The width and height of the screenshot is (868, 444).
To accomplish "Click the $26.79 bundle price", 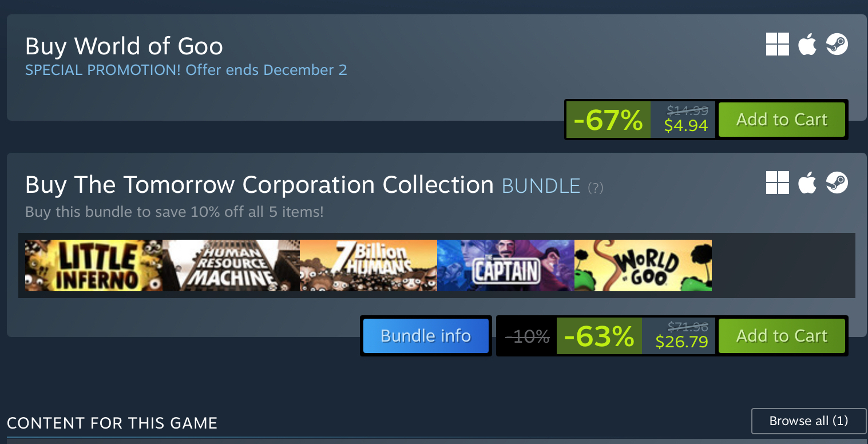I will [682, 342].
